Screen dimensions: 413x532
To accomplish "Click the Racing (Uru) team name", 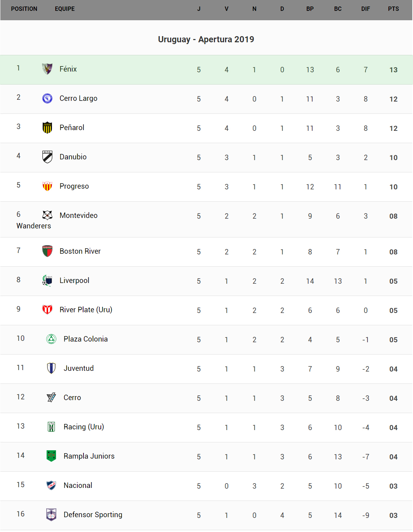I will click(84, 427).
